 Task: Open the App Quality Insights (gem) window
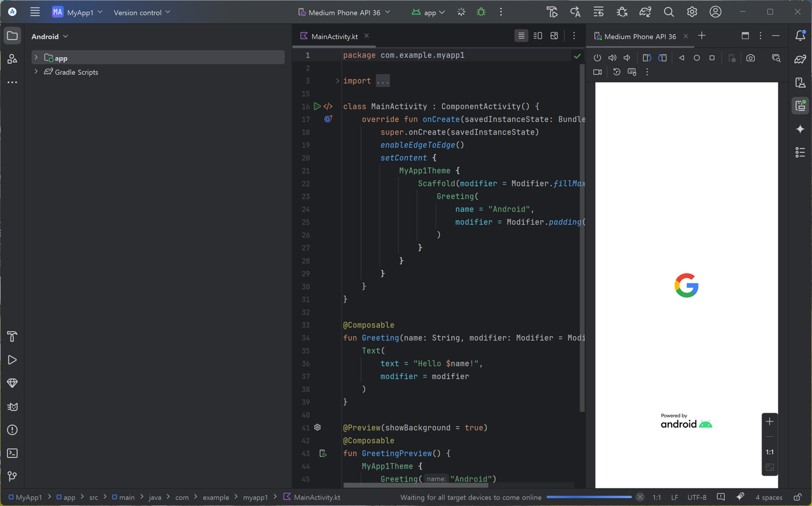coord(12,383)
